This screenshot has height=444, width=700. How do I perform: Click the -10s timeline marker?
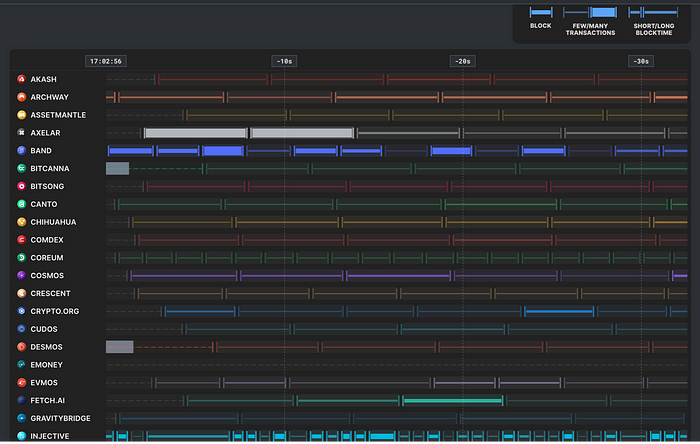coord(284,61)
